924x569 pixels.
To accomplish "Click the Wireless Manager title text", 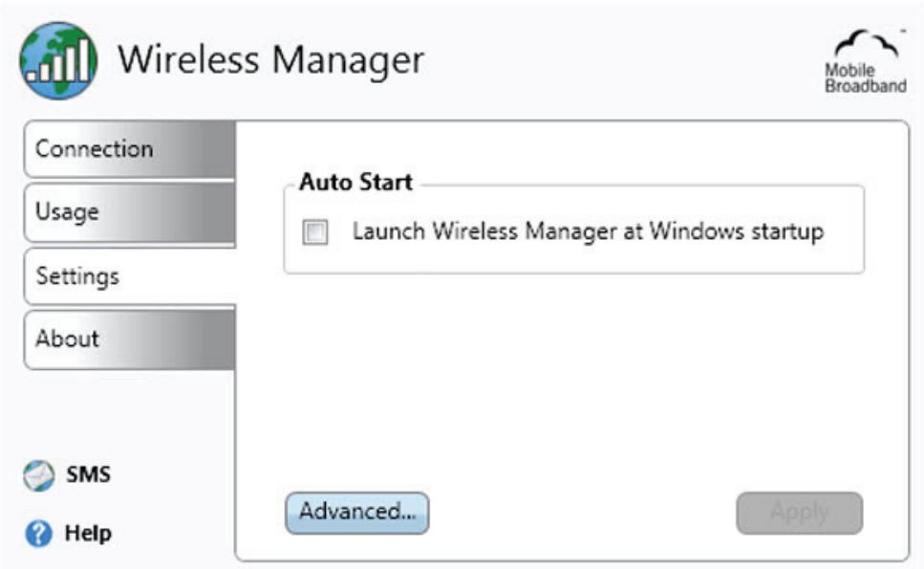I will pos(271,60).
